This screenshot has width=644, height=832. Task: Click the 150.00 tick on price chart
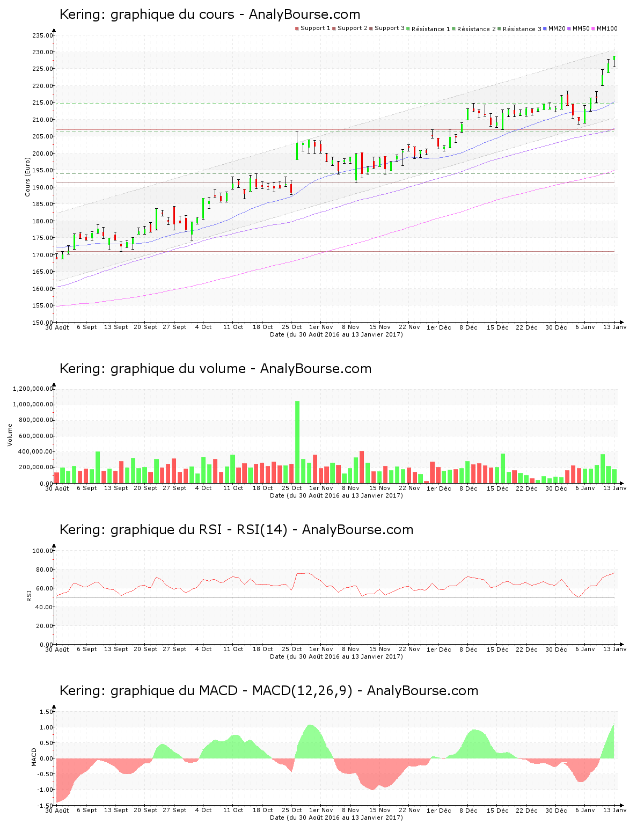coord(42,323)
